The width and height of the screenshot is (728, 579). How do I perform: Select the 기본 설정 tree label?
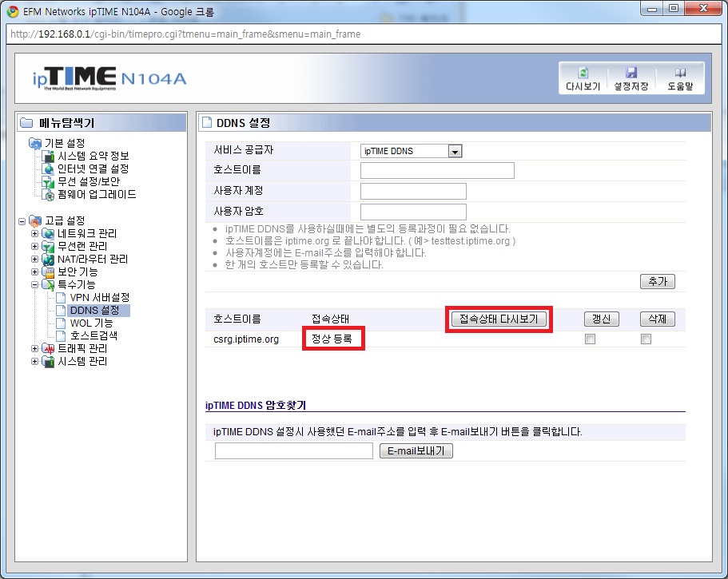coord(65,144)
